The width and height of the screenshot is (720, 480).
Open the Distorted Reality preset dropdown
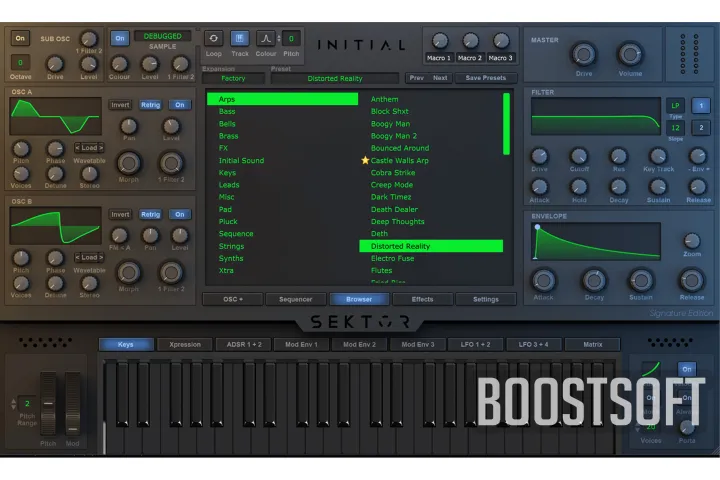coord(335,79)
